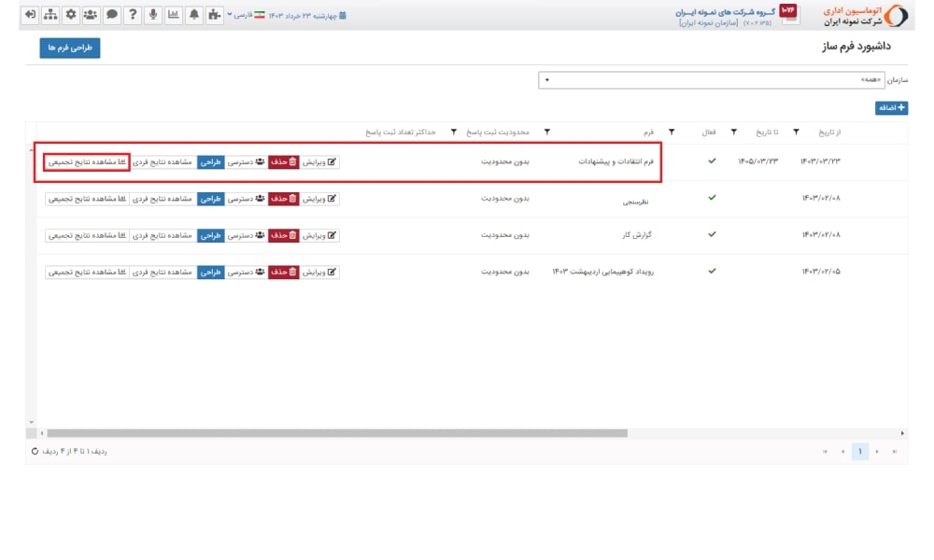Open the notifications bell icon

pos(193,15)
